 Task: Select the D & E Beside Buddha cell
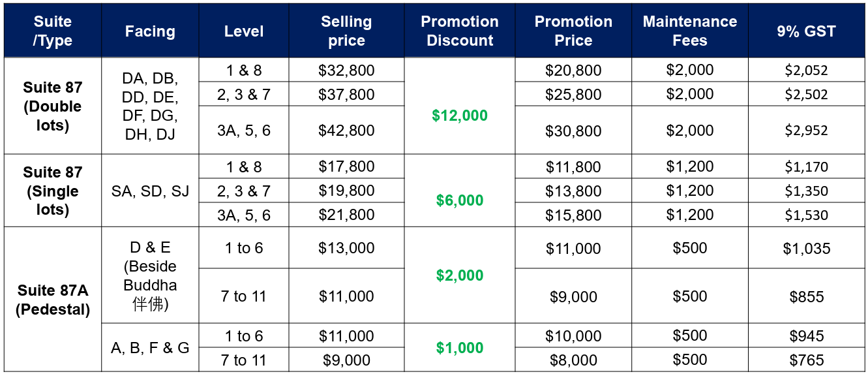(x=150, y=275)
